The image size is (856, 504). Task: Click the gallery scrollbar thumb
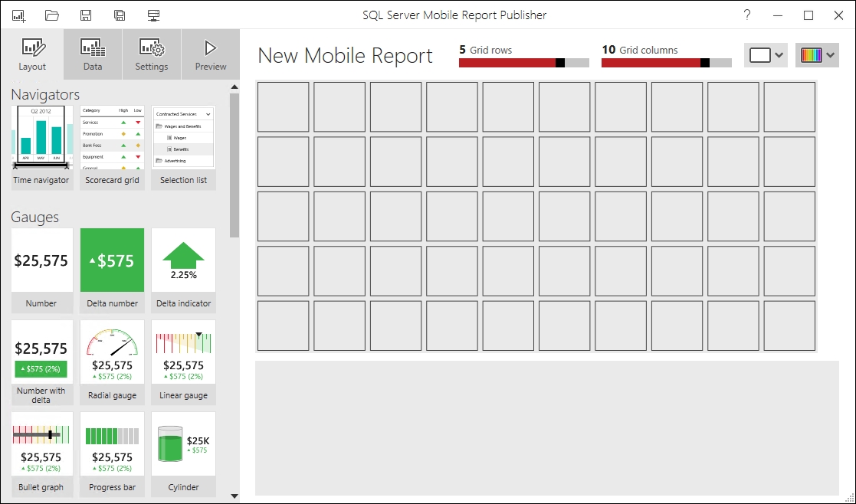tap(234, 165)
